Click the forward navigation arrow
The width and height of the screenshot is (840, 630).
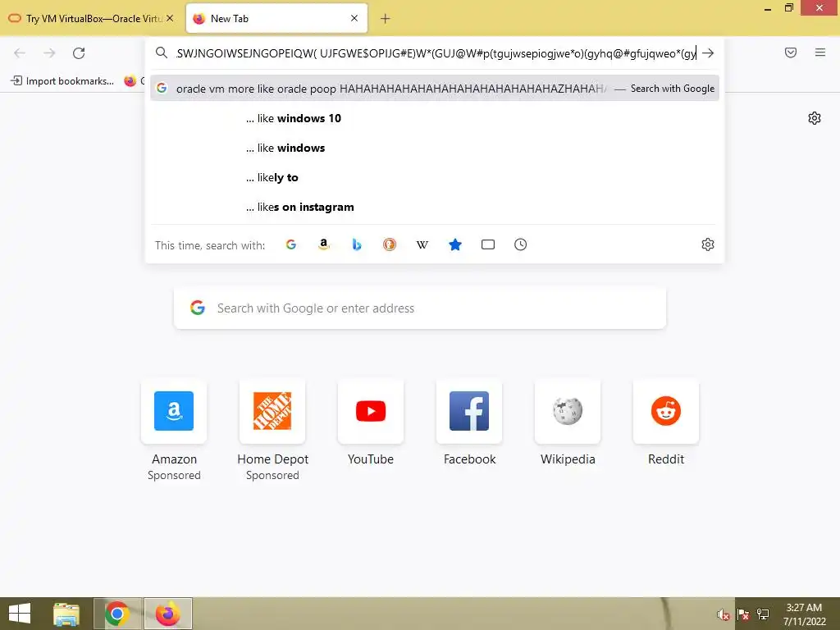(x=49, y=53)
